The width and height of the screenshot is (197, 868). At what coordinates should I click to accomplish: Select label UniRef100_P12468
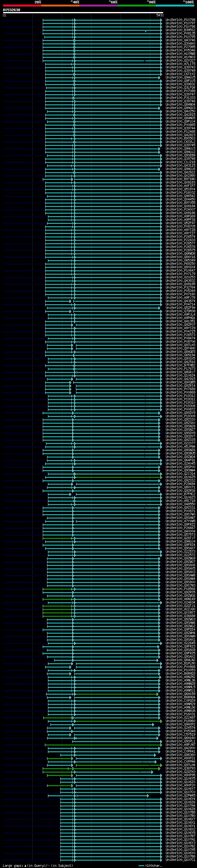pos(180,132)
